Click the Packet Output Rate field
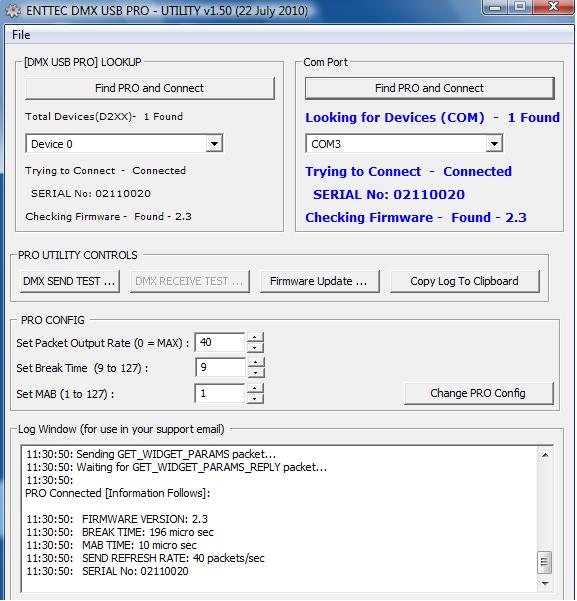Screen dimensions: 577x601 (x=219, y=342)
